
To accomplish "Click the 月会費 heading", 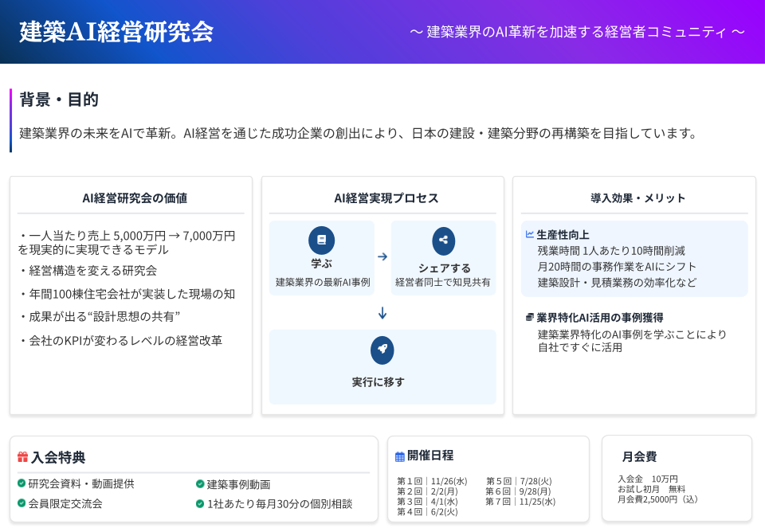I will tap(639, 457).
